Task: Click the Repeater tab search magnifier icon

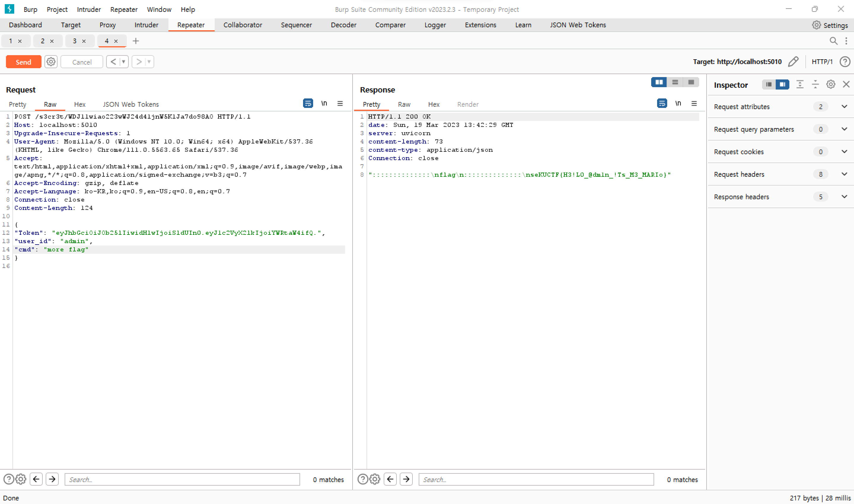Action: click(833, 41)
